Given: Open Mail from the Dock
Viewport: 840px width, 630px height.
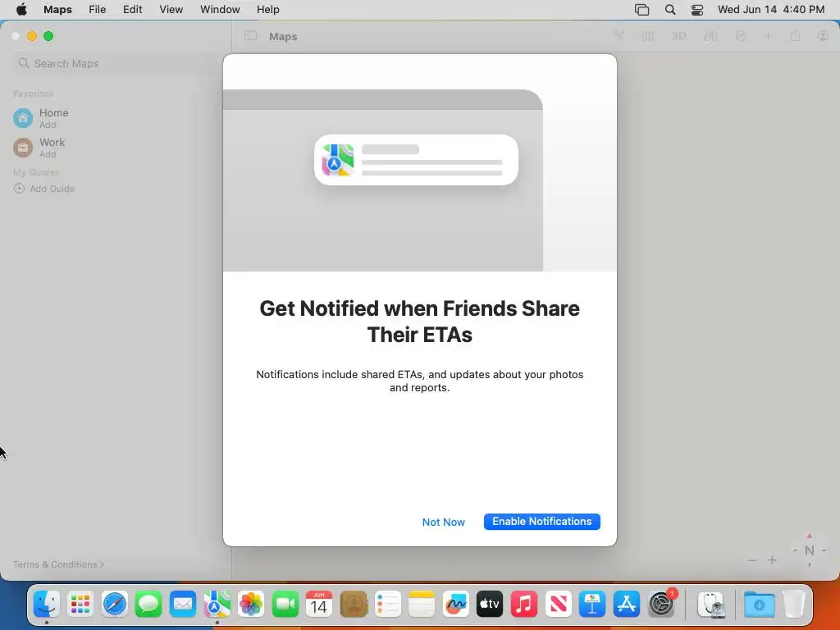Looking at the screenshot, I should click(183, 605).
